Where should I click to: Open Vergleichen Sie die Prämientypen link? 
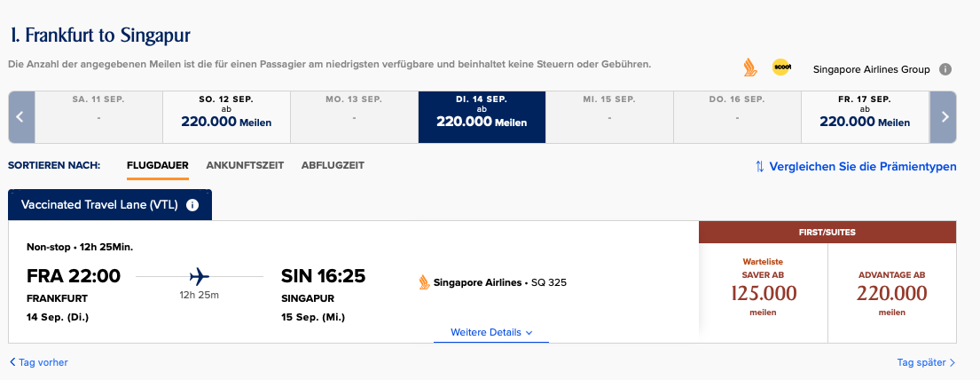point(863,166)
